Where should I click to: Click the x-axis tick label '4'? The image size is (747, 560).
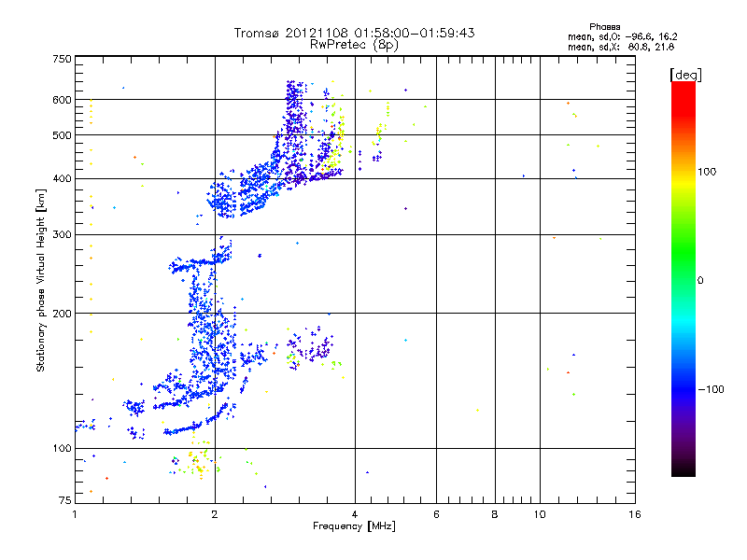tap(355, 514)
